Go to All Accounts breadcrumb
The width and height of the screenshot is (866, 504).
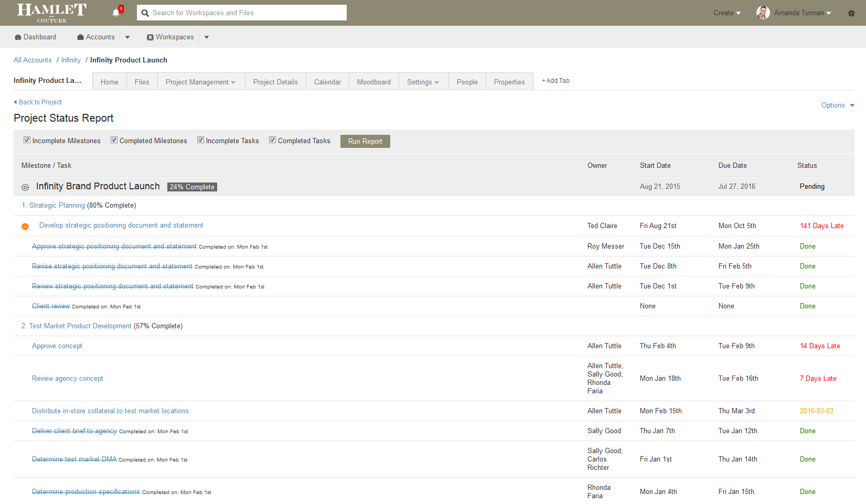[x=33, y=60]
